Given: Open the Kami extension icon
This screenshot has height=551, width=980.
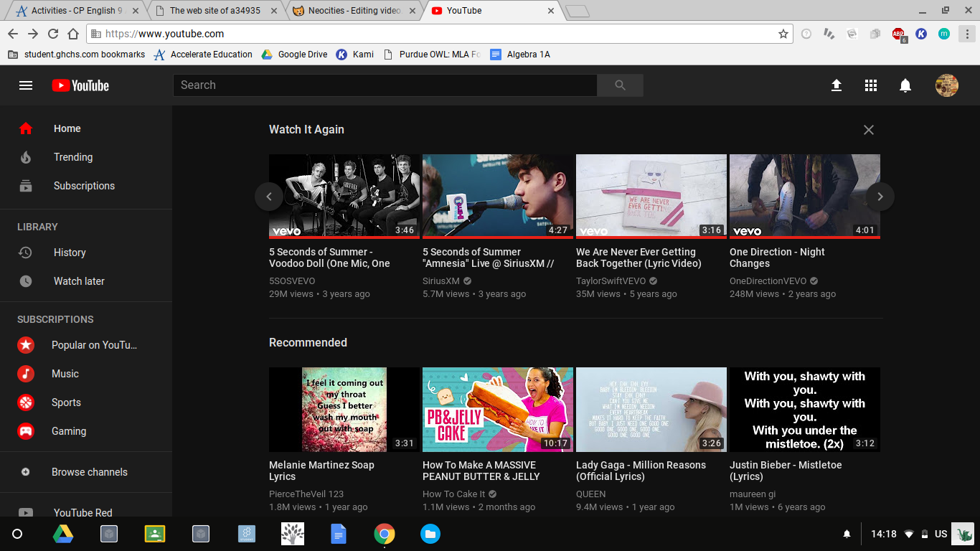Looking at the screenshot, I should (921, 34).
